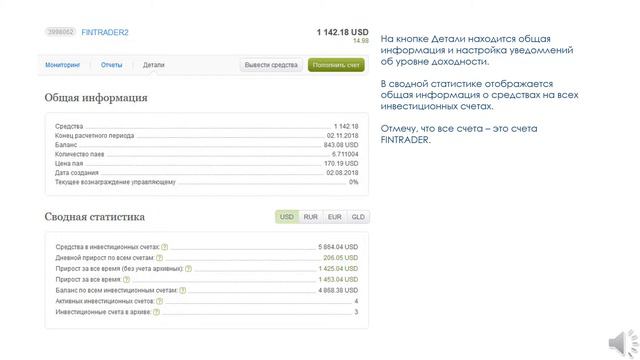Open help icon beside Прирост за все время
640x360 pixels.
point(127,280)
